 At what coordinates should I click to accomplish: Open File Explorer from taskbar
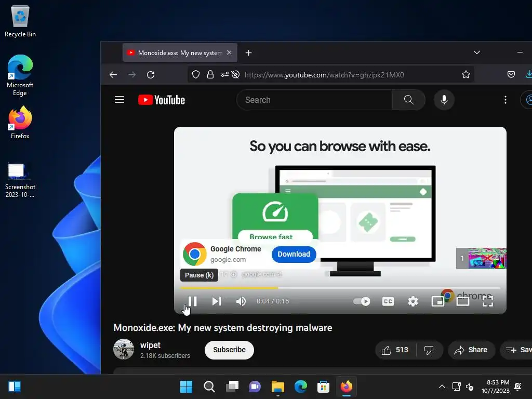[278, 387]
